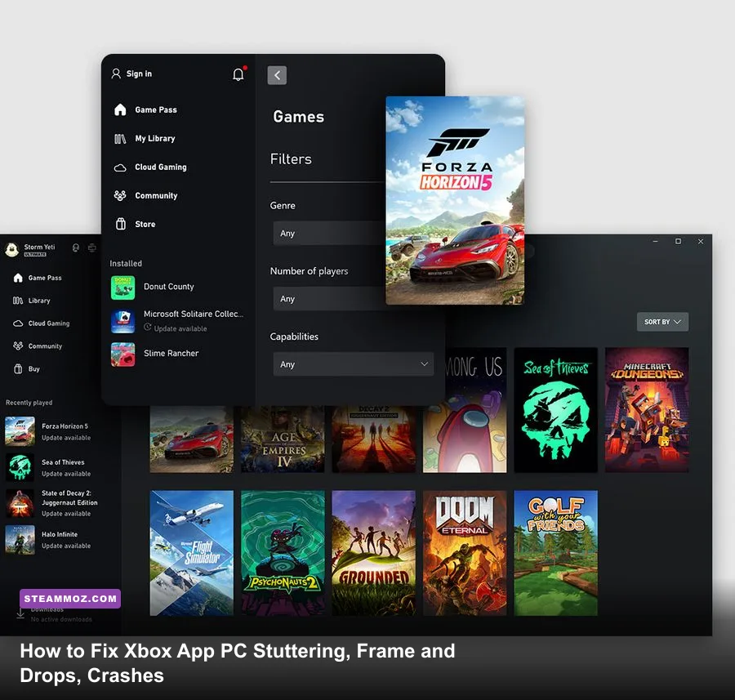This screenshot has height=700, width=735.
Task: Open installed game Slime Rancher
Action: pyautogui.click(x=154, y=354)
